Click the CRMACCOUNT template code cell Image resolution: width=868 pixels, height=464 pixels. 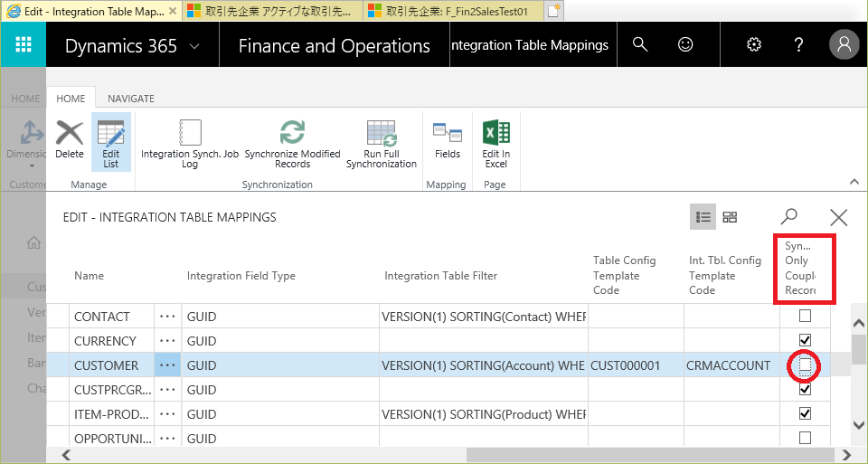tap(731, 365)
